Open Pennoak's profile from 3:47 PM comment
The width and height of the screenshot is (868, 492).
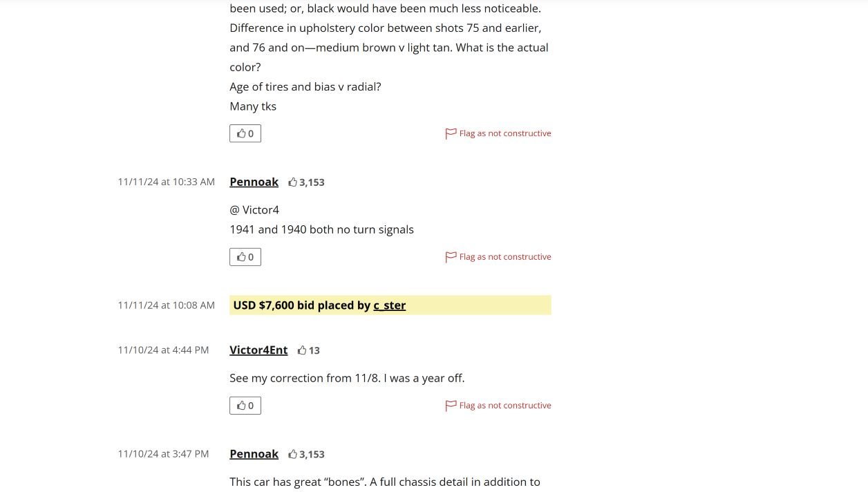pos(254,454)
